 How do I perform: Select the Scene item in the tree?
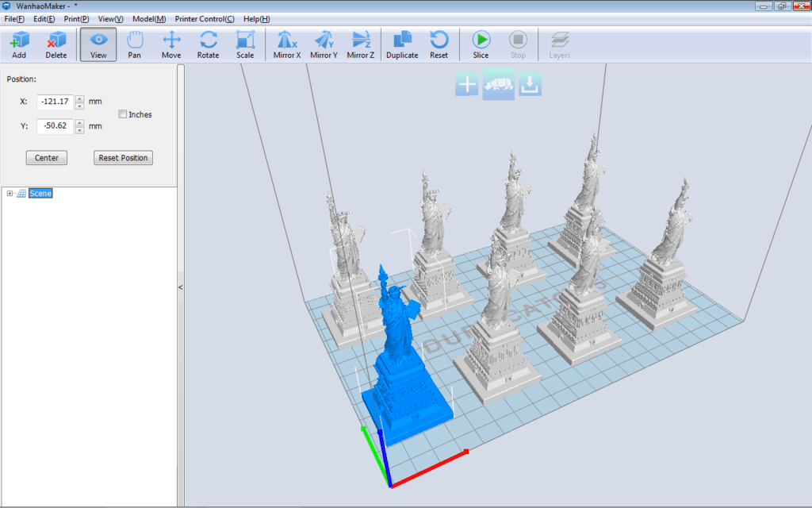pos(40,194)
